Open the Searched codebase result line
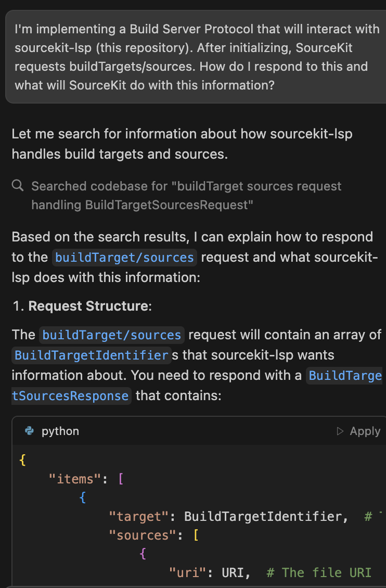The height and width of the screenshot is (588, 386). tap(186, 195)
